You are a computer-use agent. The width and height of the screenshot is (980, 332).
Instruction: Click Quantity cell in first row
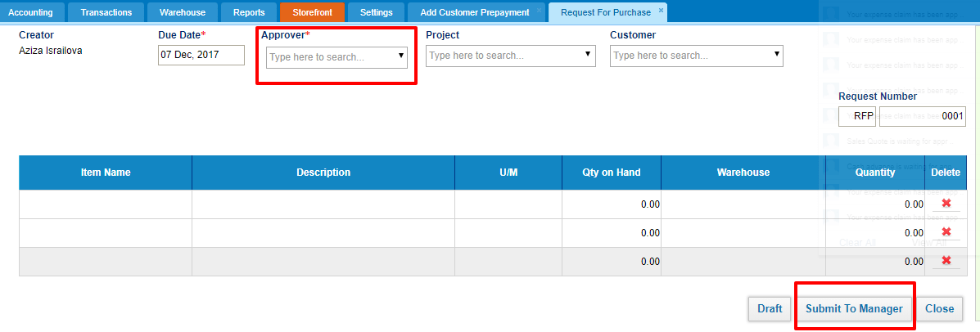tap(875, 204)
